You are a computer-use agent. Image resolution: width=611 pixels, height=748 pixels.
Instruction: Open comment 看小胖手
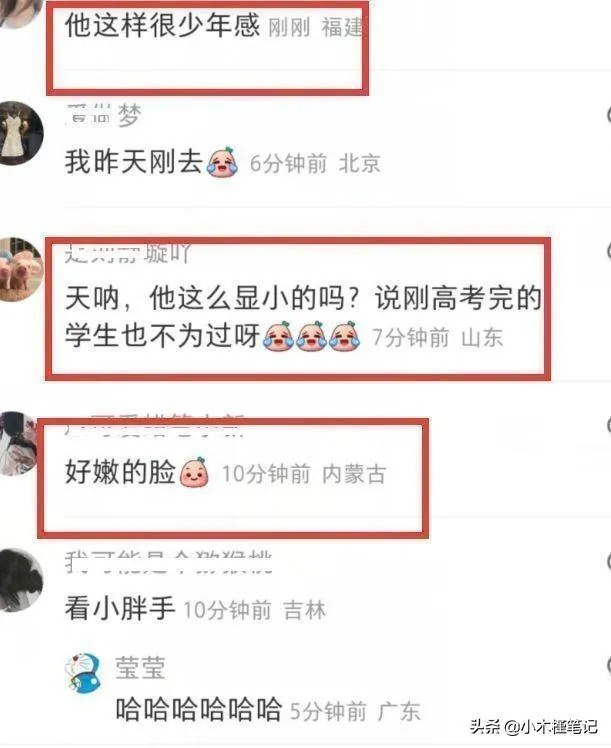coord(120,608)
